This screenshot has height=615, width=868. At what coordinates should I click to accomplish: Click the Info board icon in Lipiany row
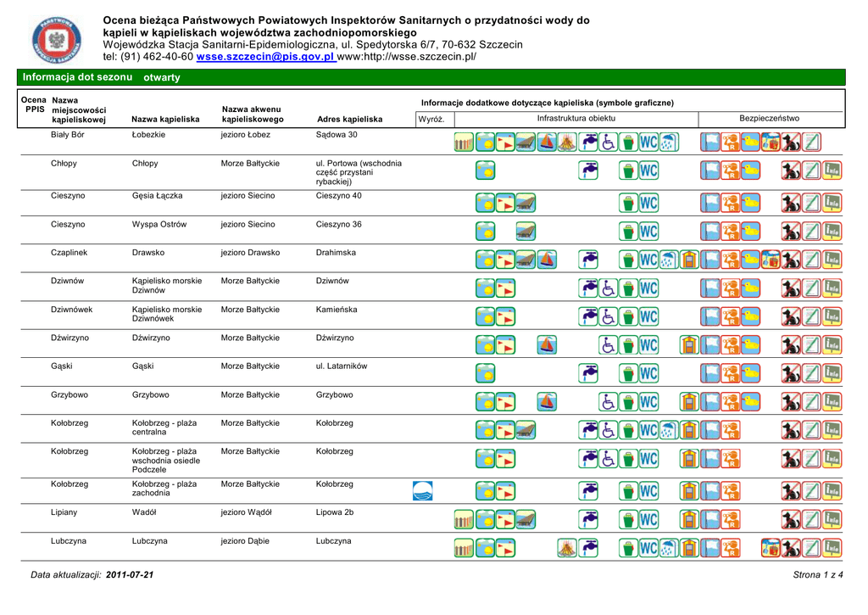coord(832,518)
